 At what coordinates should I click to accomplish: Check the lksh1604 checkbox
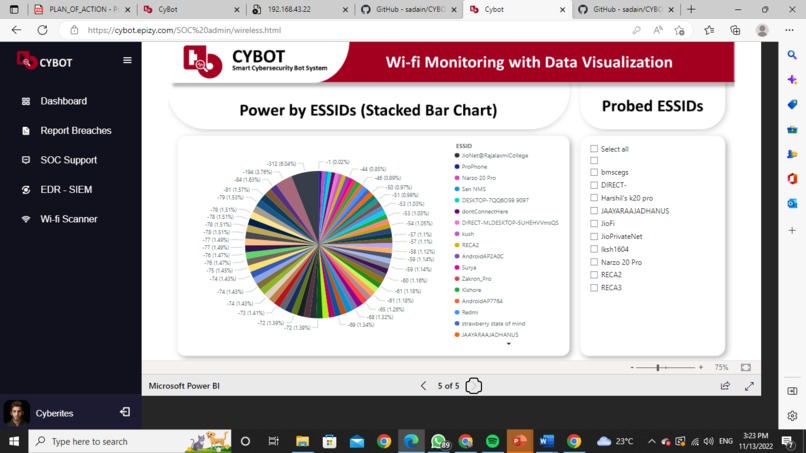tap(594, 249)
